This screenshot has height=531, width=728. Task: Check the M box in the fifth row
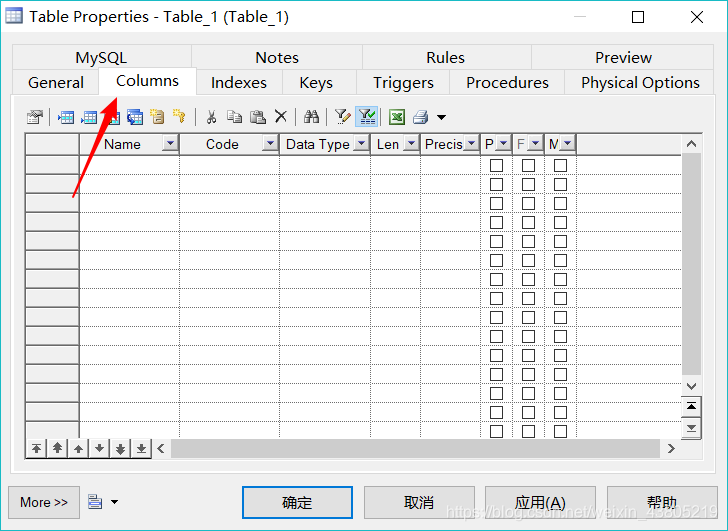[x=560, y=241]
